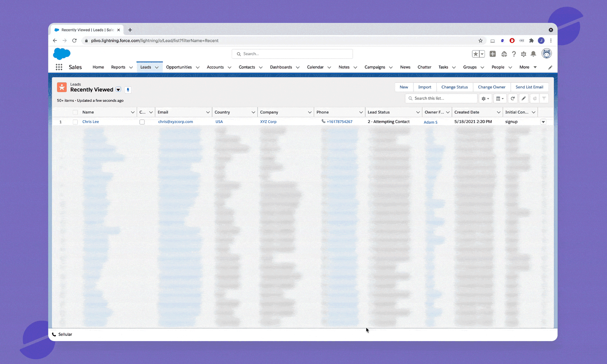607x364 pixels.
Task: Open the user profile avatar
Action: (546, 54)
